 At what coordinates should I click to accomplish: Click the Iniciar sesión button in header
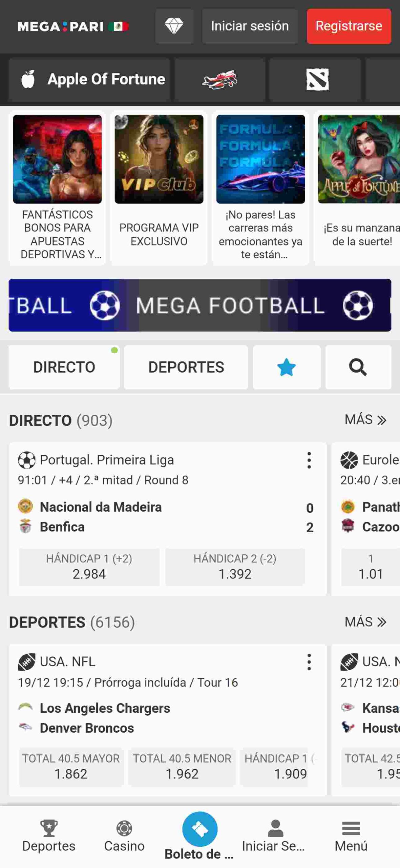[x=250, y=26]
